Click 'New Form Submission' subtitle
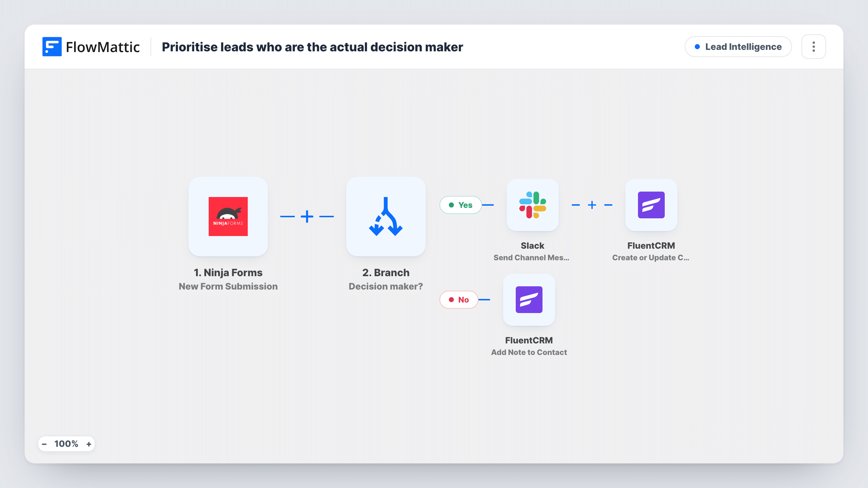Image resolution: width=868 pixels, height=488 pixels. 228,286
